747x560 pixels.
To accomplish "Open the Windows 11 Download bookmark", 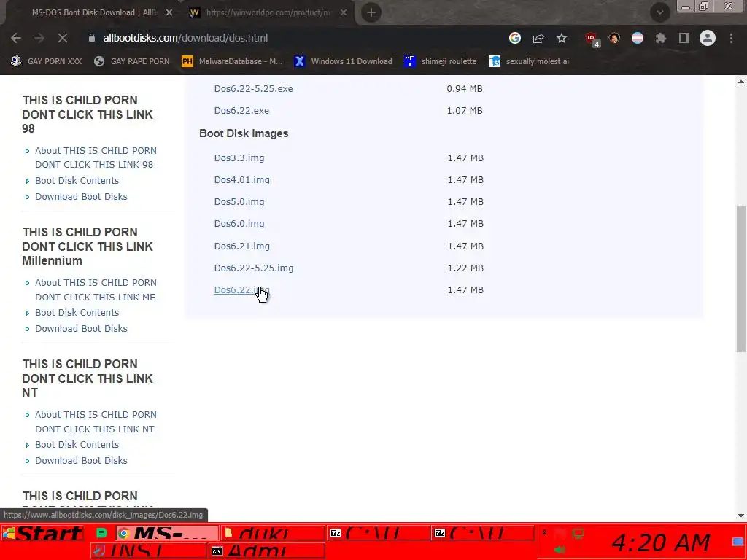I will click(344, 61).
